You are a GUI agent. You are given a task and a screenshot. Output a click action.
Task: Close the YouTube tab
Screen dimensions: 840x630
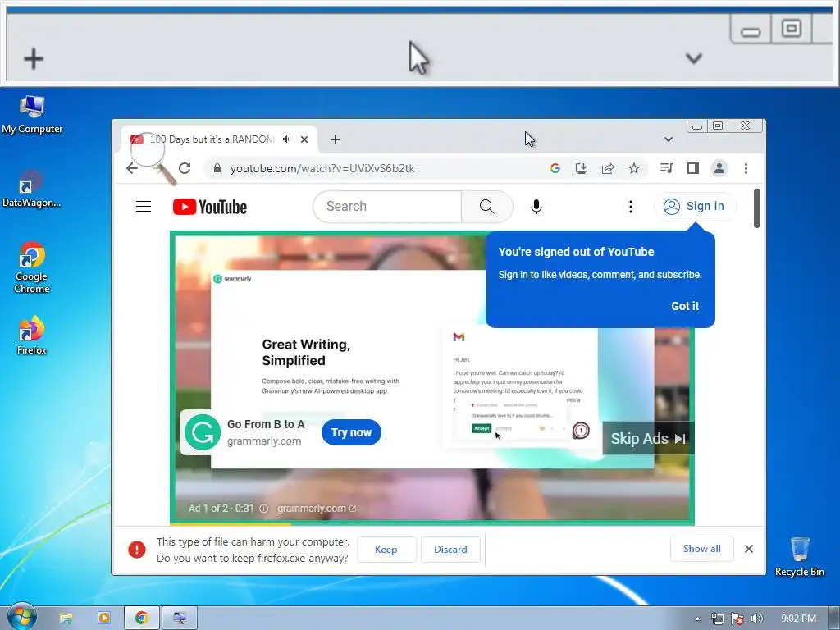(x=304, y=139)
